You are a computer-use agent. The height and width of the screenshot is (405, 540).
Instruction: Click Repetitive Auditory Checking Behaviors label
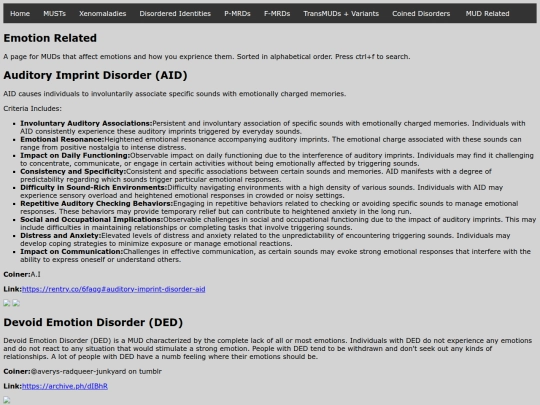96,204
